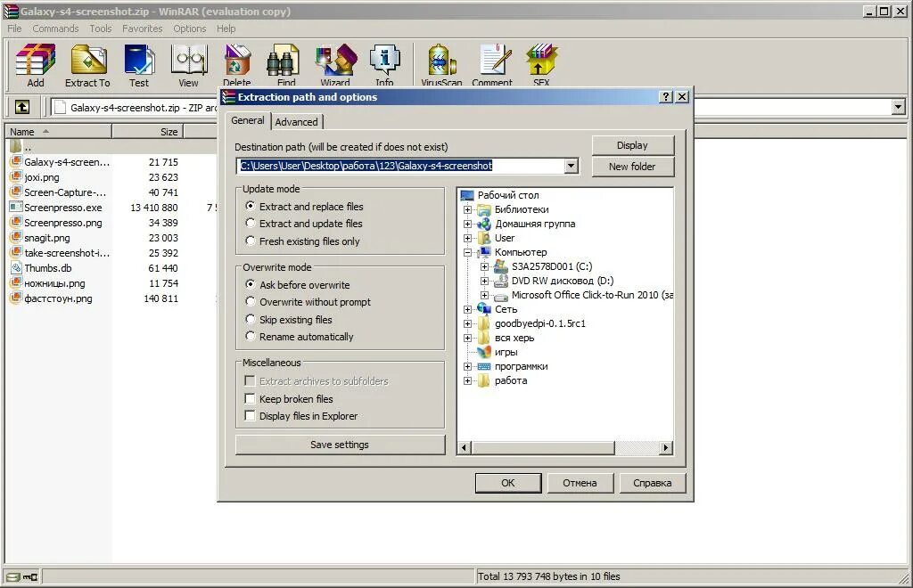
Task: Click the View toolbar icon
Action: (x=189, y=60)
